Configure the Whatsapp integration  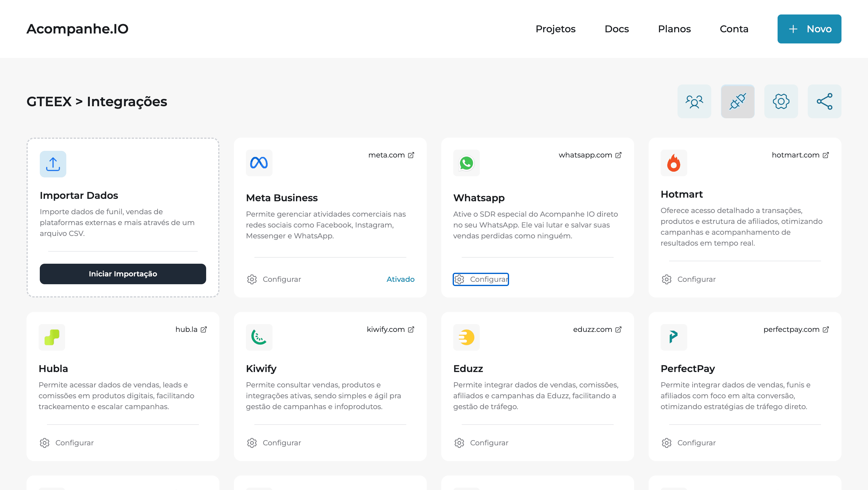pyautogui.click(x=480, y=279)
